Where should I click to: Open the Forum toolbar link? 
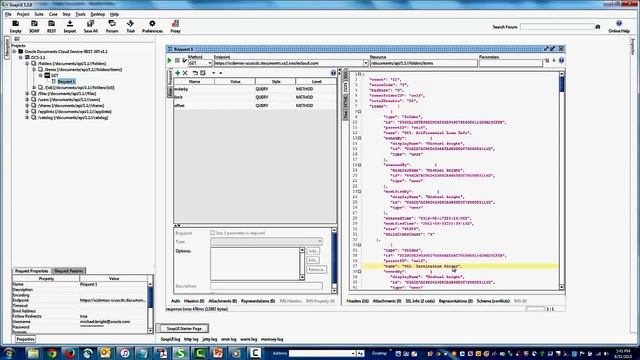[x=112, y=27]
